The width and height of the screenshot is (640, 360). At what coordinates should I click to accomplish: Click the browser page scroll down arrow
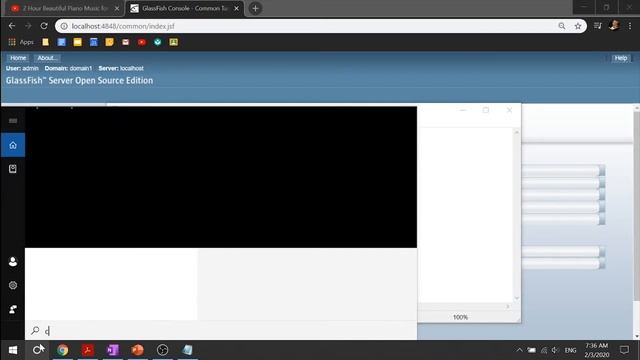click(637, 336)
